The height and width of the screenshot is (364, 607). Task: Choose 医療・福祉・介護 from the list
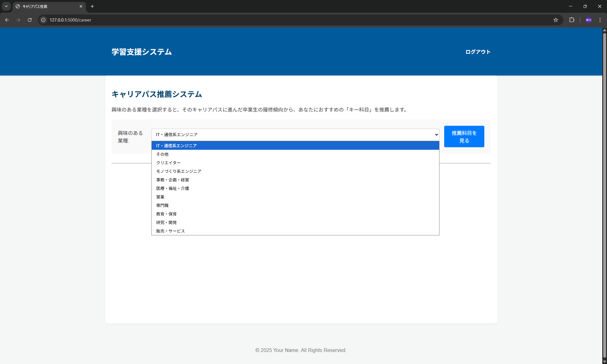tap(173, 188)
